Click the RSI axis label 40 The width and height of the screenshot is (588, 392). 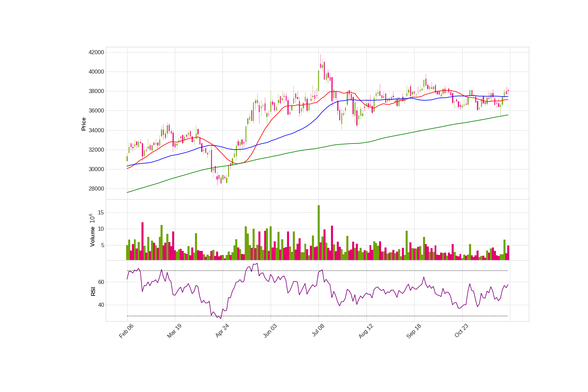[x=101, y=305]
